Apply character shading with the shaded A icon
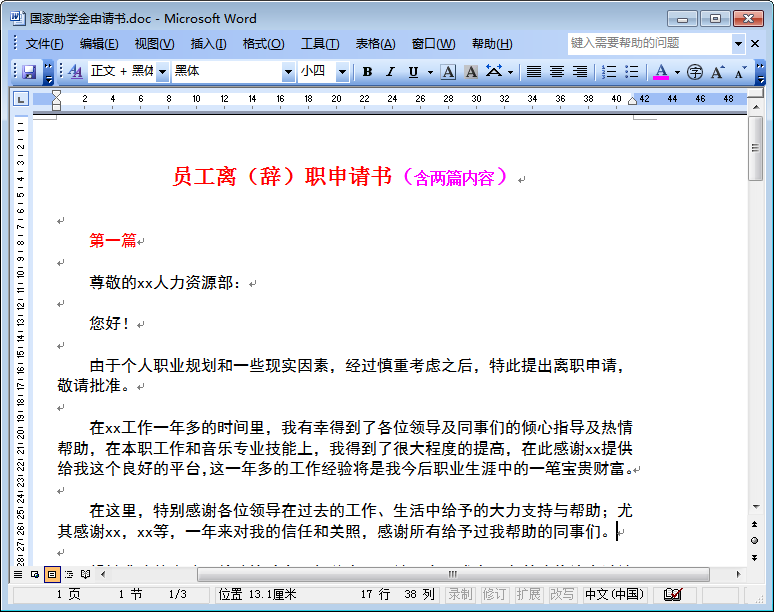774x612 pixels. pyautogui.click(x=471, y=72)
